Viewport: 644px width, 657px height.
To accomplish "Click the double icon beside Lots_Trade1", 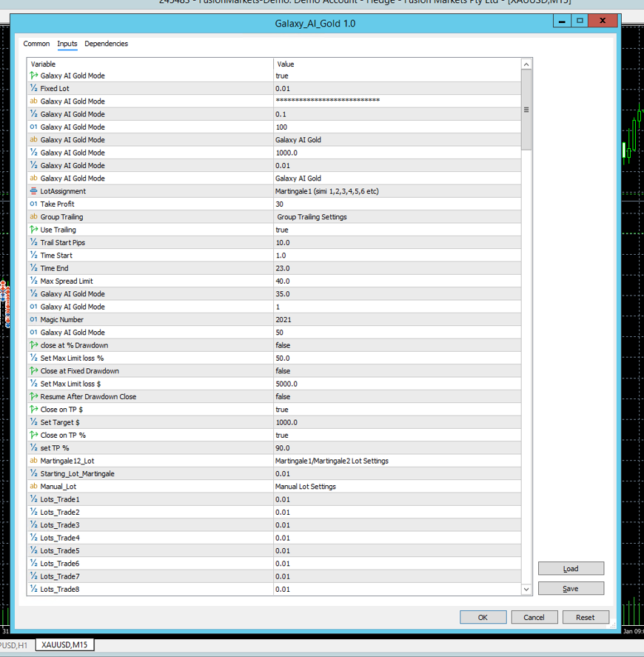I will 34,499.
